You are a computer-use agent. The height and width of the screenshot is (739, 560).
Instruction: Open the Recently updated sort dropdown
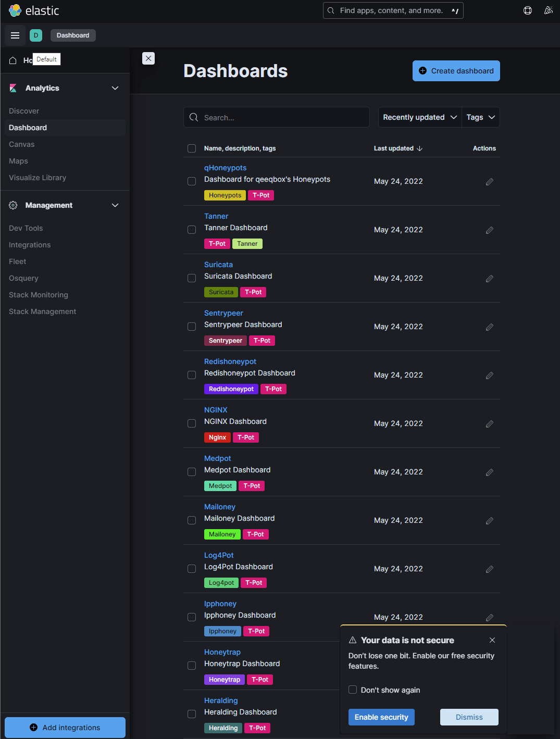(420, 117)
